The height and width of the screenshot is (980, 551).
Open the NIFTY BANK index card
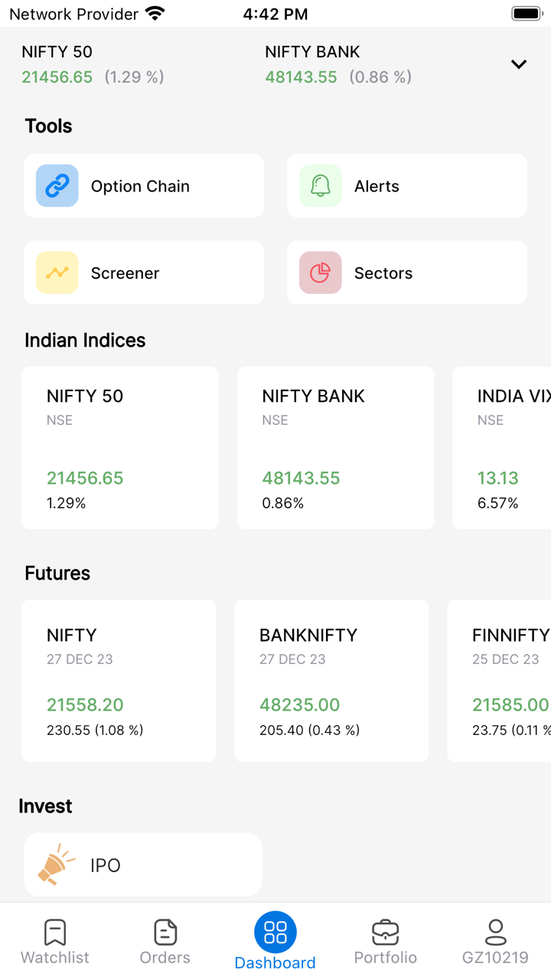335,448
